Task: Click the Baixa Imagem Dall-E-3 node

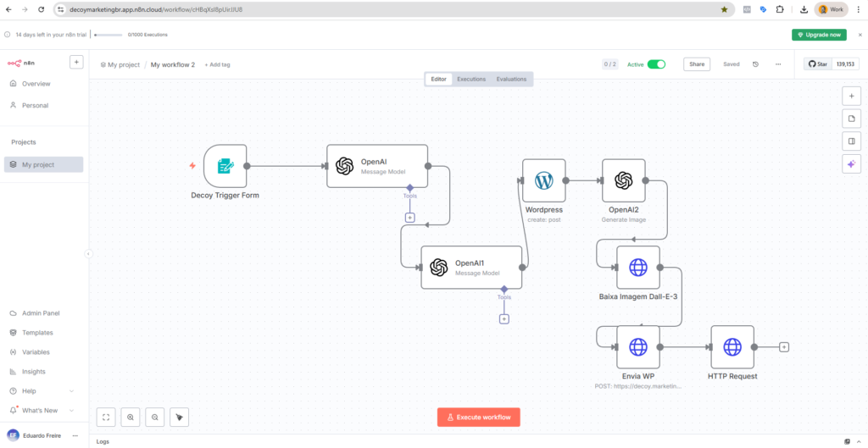Action: 637,268
